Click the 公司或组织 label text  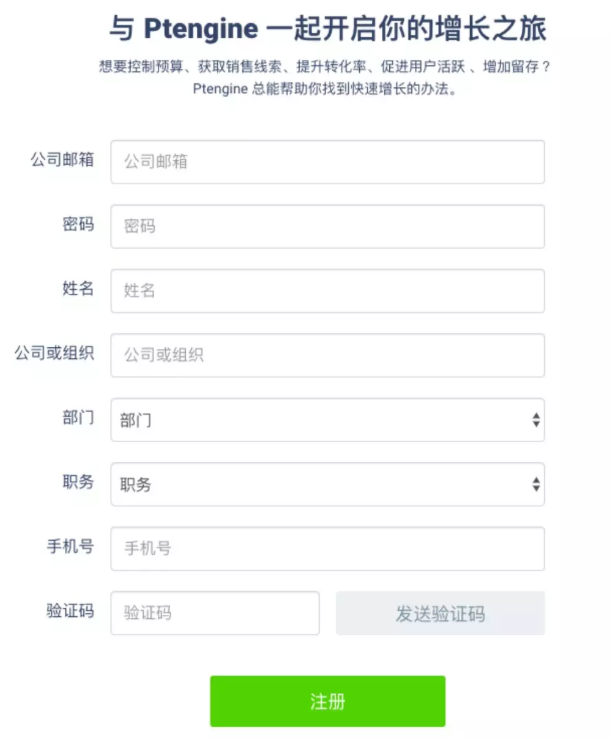tap(54, 353)
